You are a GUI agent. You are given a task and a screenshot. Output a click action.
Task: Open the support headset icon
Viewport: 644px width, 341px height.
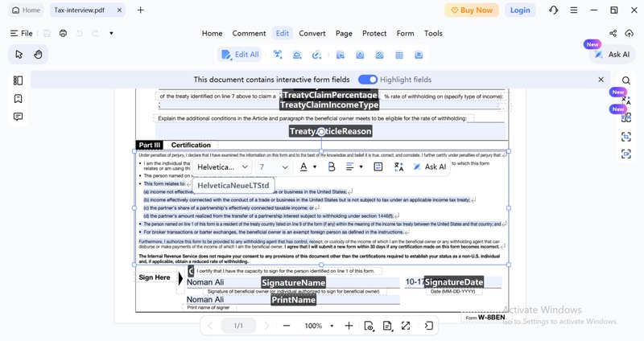point(553,10)
